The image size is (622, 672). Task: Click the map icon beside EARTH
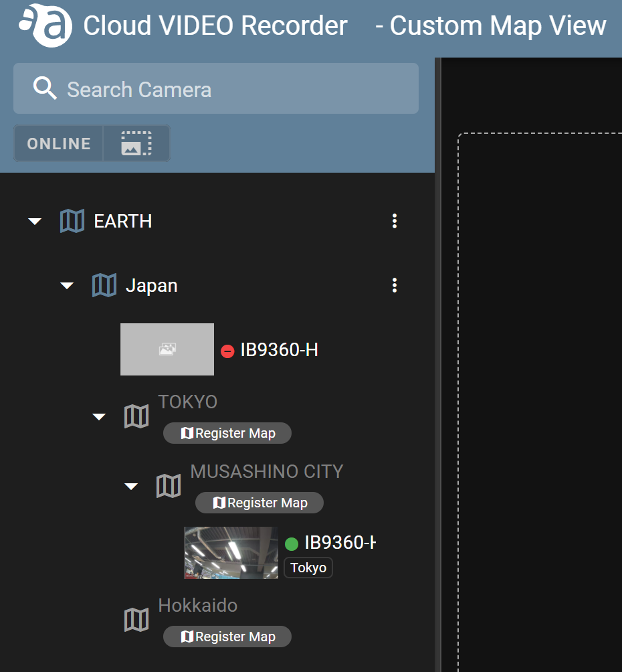pyautogui.click(x=72, y=220)
